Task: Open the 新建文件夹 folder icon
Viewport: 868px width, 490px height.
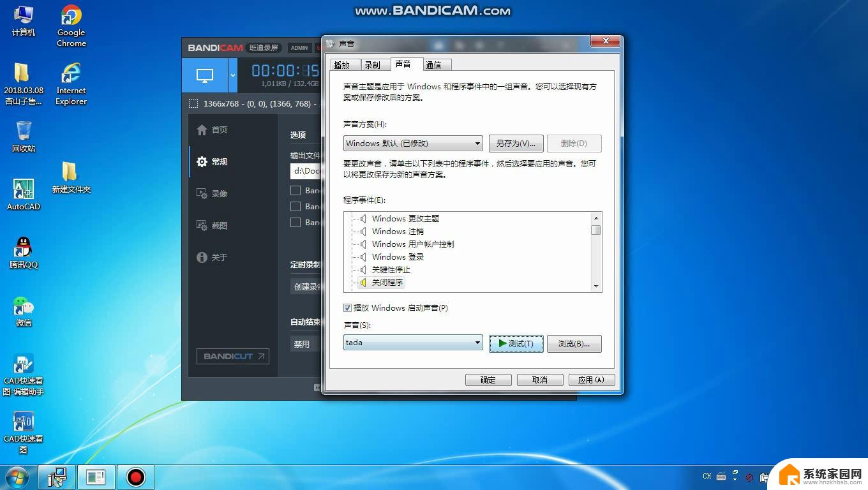Action: (71, 177)
